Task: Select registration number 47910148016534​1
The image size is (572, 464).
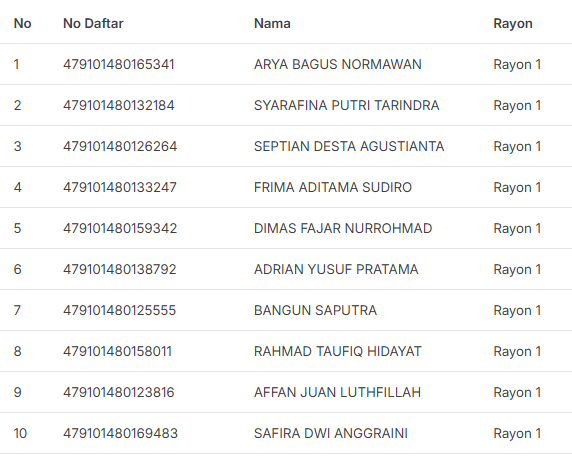Action: (x=119, y=64)
